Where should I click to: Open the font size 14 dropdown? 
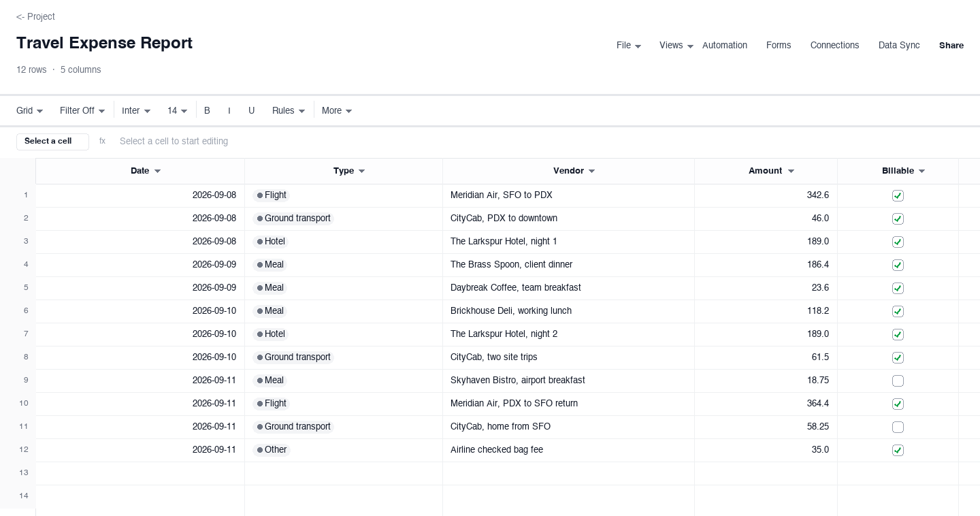pyautogui.click(x=177, y=110)
